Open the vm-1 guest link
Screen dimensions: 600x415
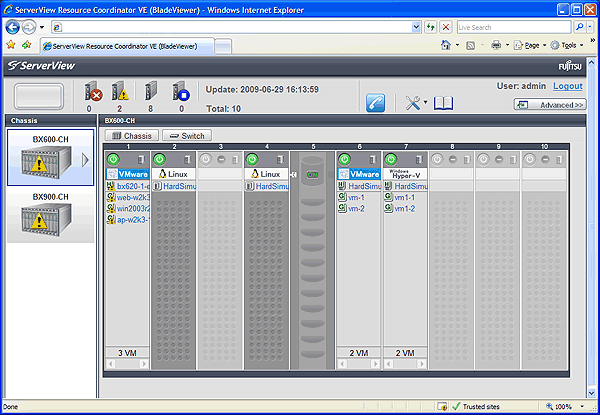coord(356,197)
